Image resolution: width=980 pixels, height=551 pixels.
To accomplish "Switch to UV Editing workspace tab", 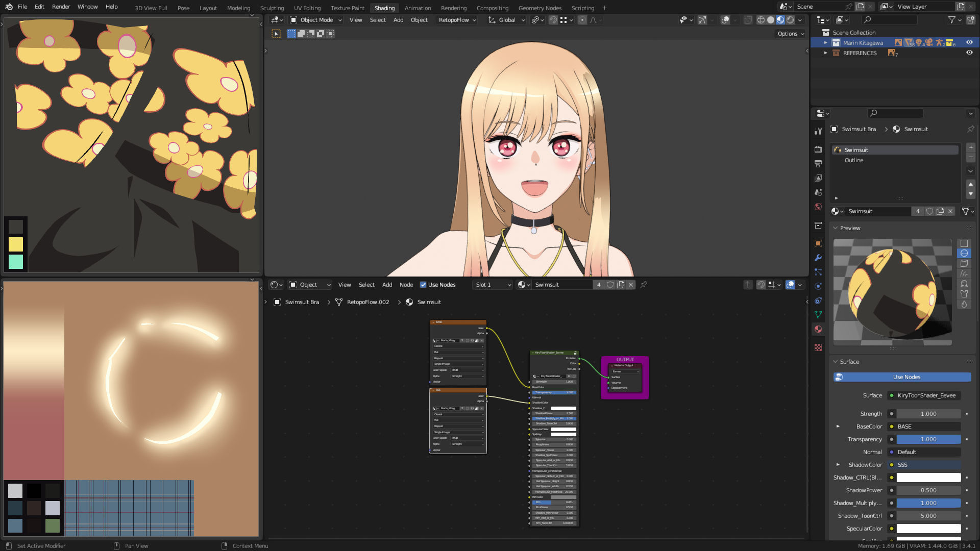I will coord(307,8).
